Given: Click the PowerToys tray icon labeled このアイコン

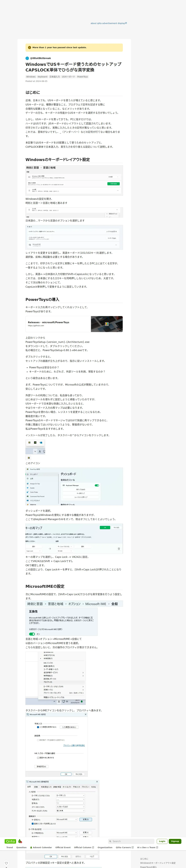Looking at the screenshot, I should [x=29, y=458].
